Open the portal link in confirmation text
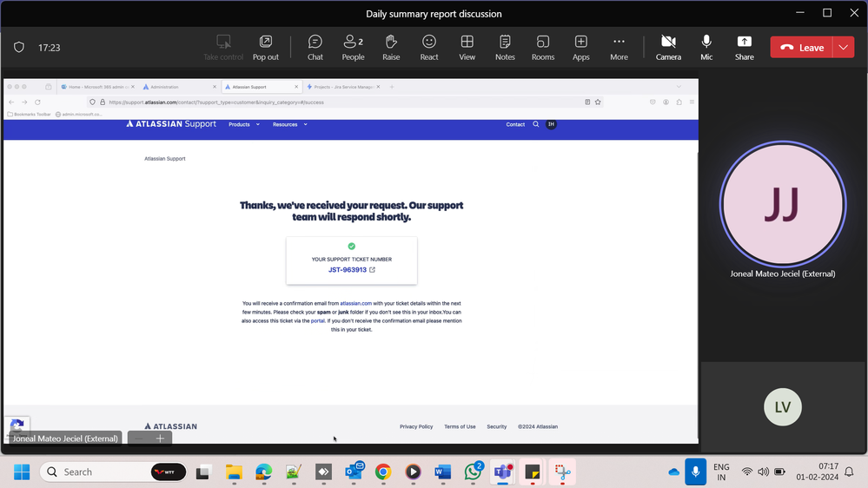The width and height of the screenshot is (868, 488). [x=318, y=321]
